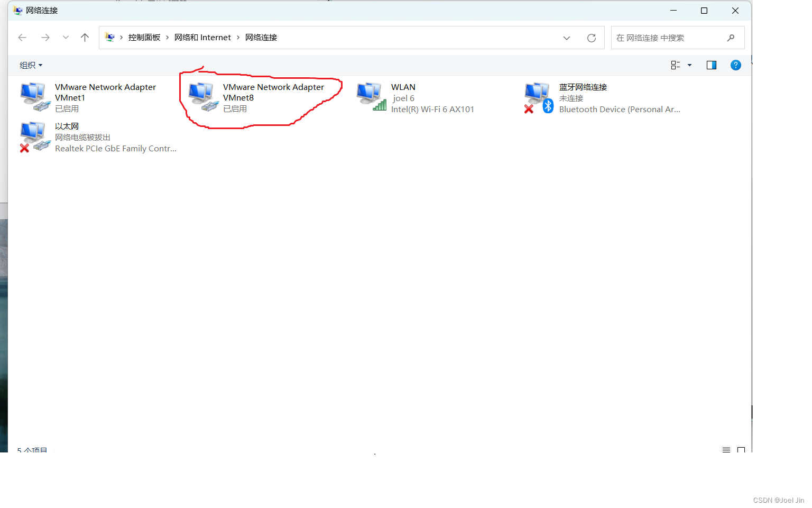Viewport: 812px width, 508px height.
Task: Select the 蓝牙网络连接 adapter icon
Action: tap(539, 97)
